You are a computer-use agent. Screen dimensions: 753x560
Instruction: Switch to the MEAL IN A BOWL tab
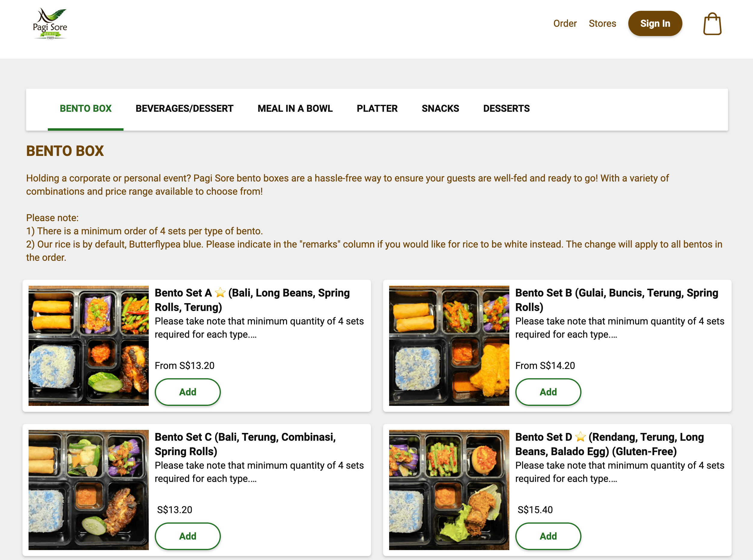point(295,108)
